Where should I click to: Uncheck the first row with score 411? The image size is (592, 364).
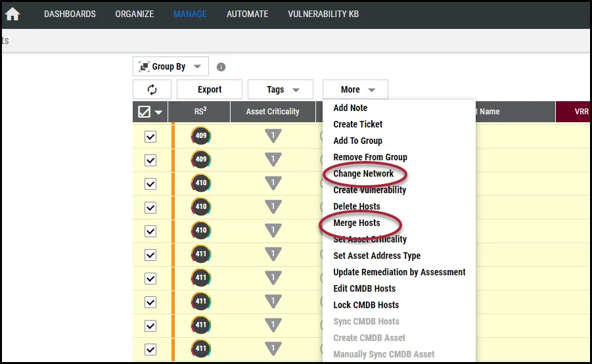150,255
